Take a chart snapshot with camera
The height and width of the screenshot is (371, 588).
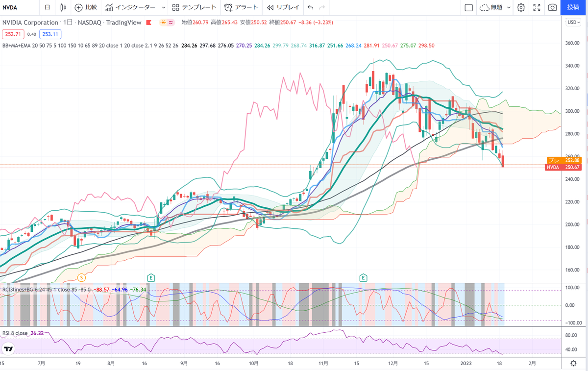(x=552, y=7)
